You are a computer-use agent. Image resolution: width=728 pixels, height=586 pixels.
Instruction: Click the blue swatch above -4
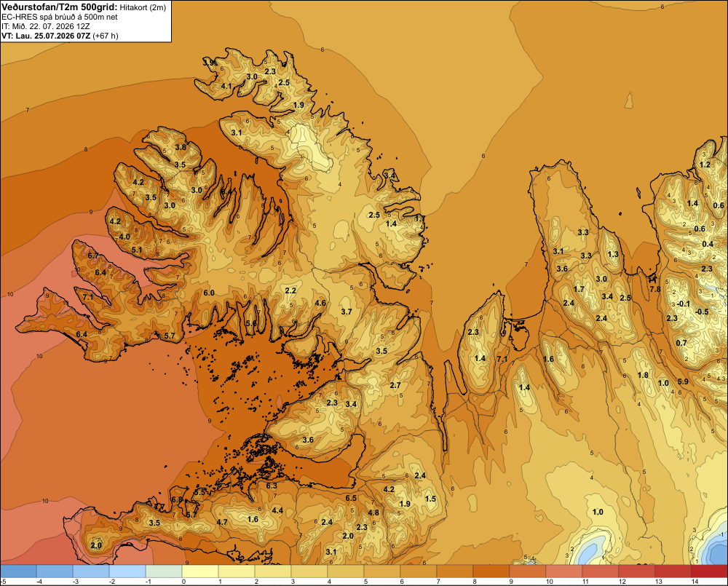(55, 571)
